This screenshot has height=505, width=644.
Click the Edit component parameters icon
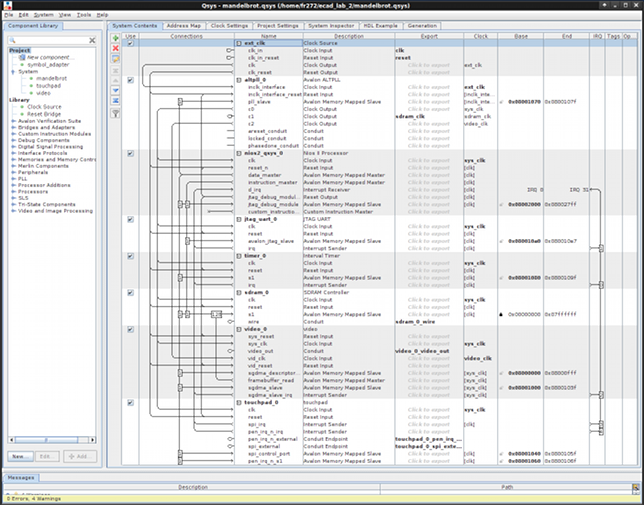pos(116,59)
